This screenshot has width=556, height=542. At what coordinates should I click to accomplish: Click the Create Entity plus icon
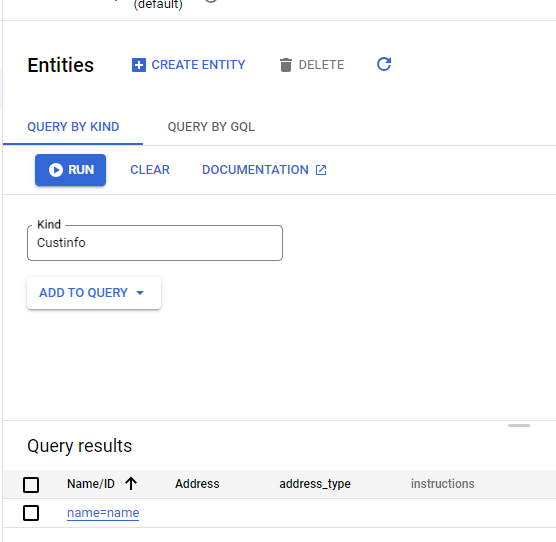click(139, 65)
